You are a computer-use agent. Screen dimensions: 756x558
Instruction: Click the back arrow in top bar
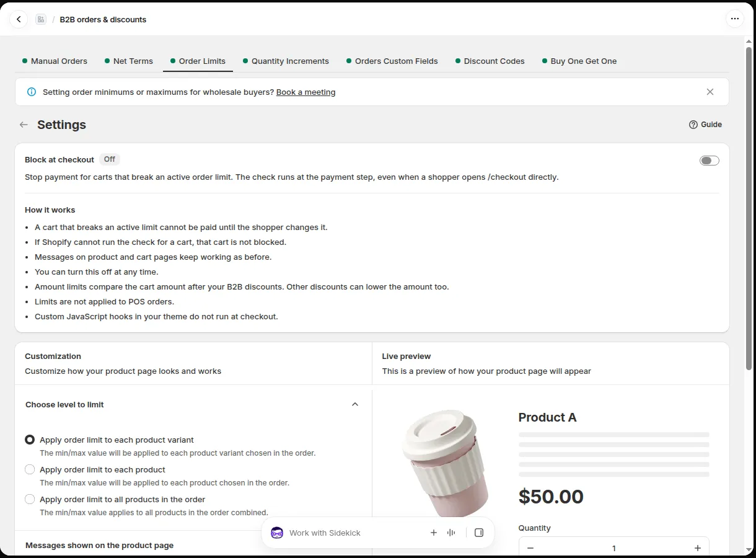[19, 19]
